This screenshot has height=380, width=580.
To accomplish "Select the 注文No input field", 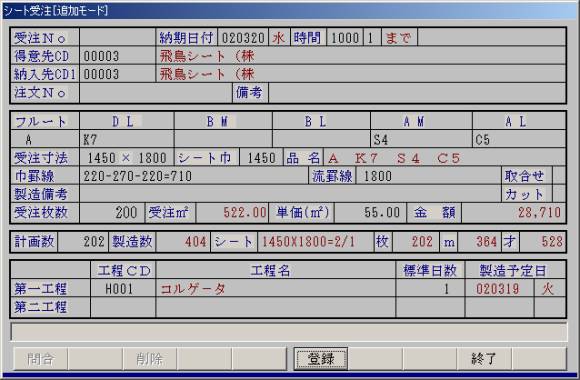I will coord(155,93).
